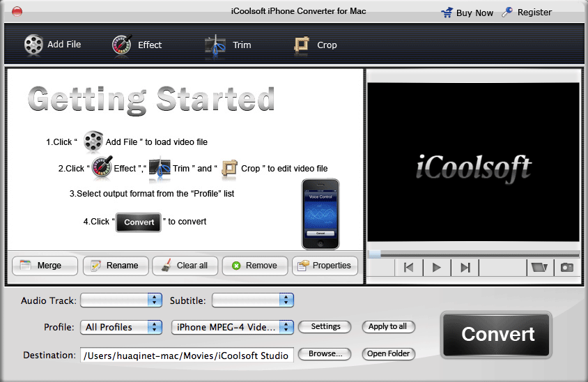Screen dimensions: 588x382
Task: Click the Open Folder button
Action: (x=389, y=354)
